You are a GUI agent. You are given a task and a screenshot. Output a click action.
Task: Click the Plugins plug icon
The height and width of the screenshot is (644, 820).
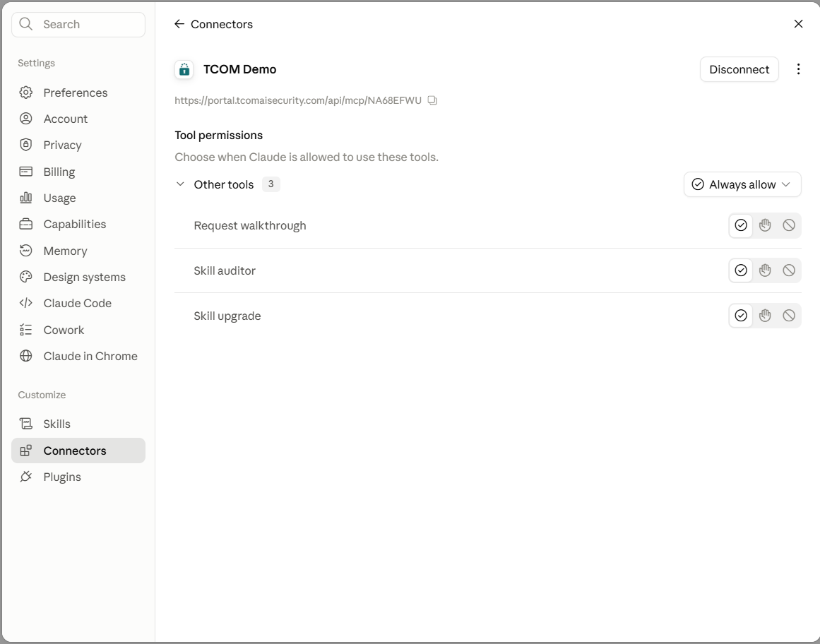25,477
